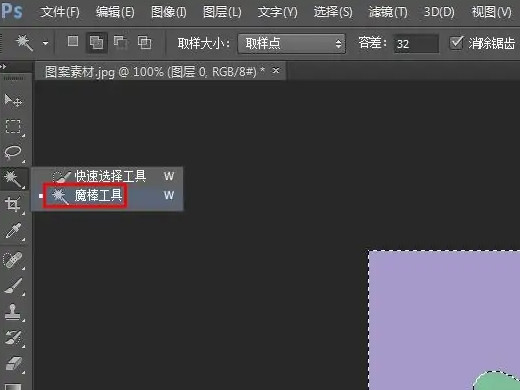Toggle the 消除锯齿 anti-alias checkbox

click(456, 43)
